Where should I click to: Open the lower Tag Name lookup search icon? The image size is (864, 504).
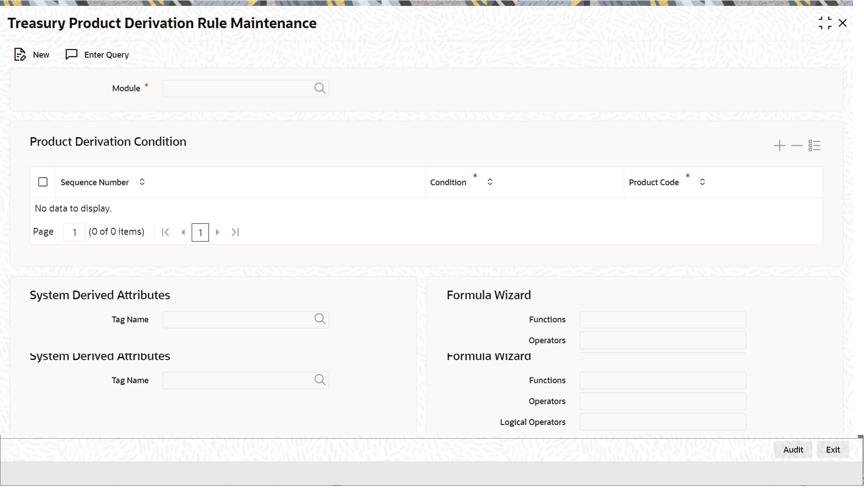click(320, 380)
